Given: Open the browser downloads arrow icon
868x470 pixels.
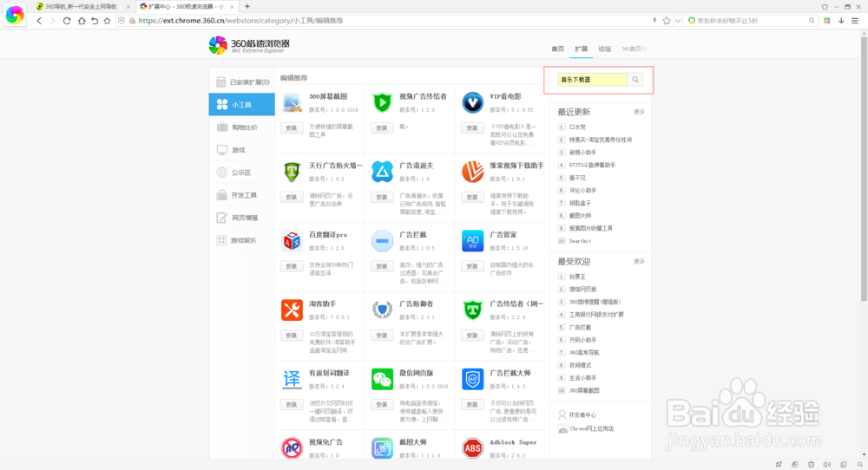Looking at the screenshot, I should [x=841, y=21].
